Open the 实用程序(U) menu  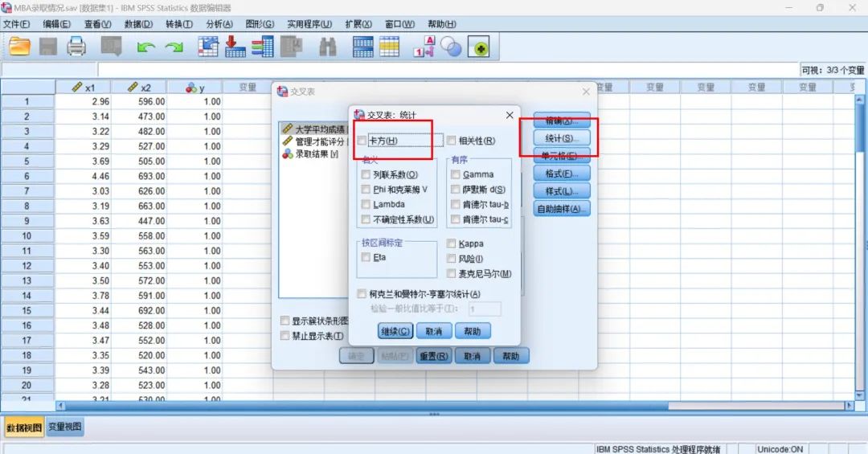[x=309, y=24]
